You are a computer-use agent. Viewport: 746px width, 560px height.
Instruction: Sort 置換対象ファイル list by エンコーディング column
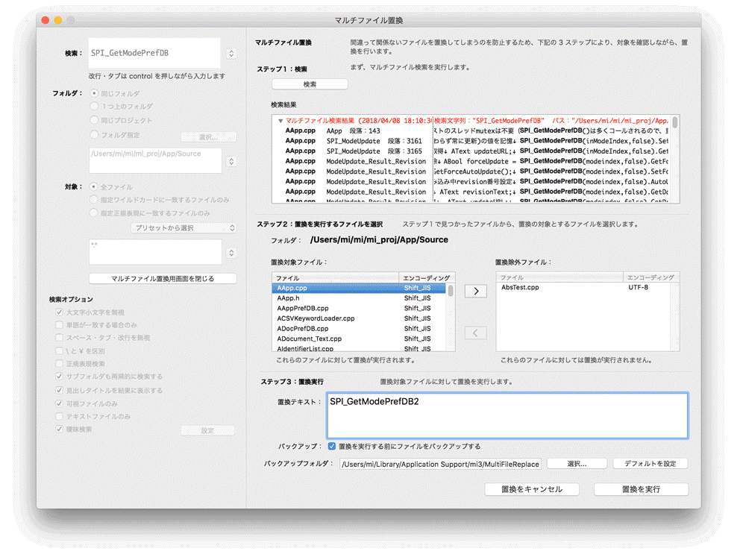pyautogui.click(x=427, y=278)
